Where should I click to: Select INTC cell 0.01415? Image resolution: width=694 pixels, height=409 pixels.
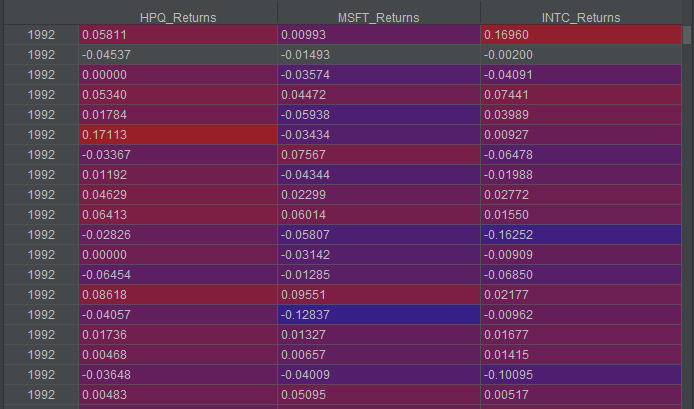click(581, 355)
